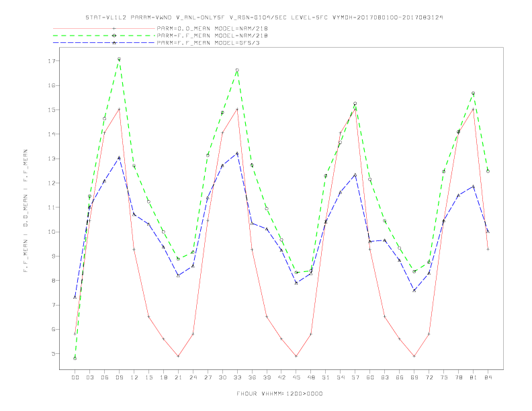Click x-axis forecast hour label 81
The height and width of the screenshot is (411, 532).
click(x=474, y=377)
